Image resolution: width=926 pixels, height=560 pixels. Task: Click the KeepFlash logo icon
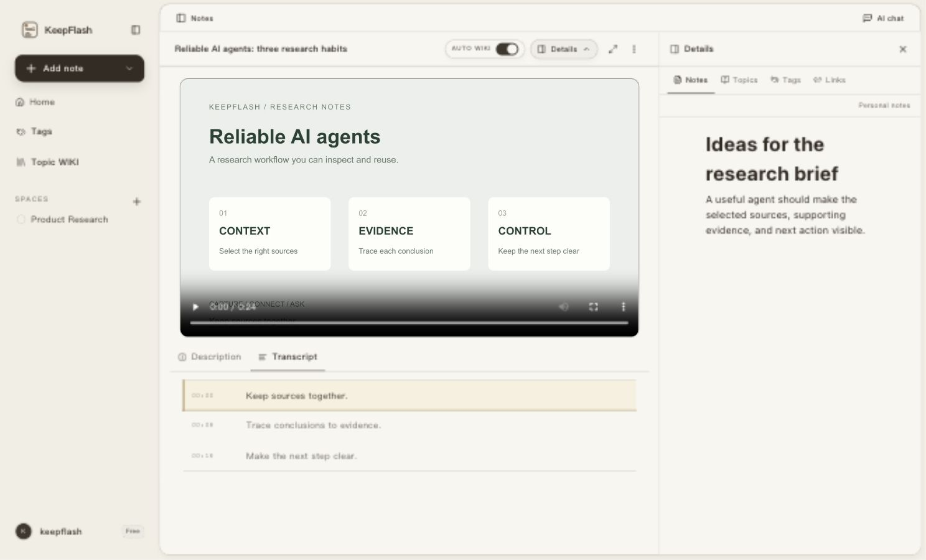(x=29, y=29)
